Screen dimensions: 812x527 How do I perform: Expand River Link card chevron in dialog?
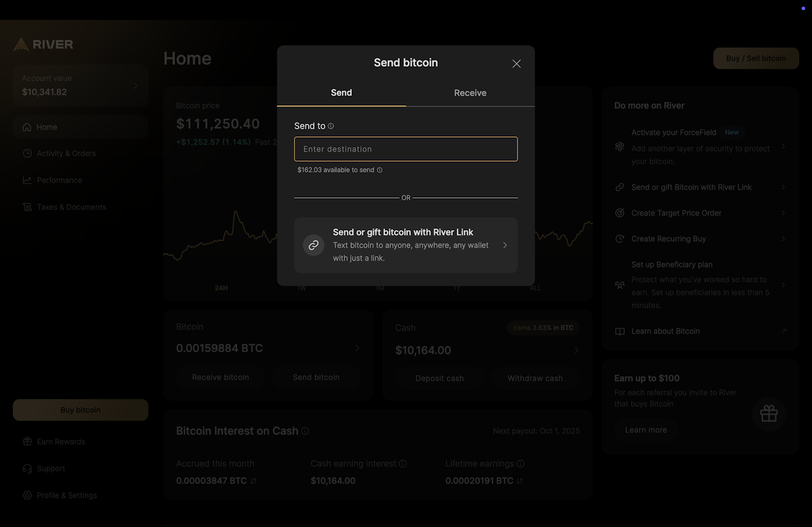(x=505, y=245)
